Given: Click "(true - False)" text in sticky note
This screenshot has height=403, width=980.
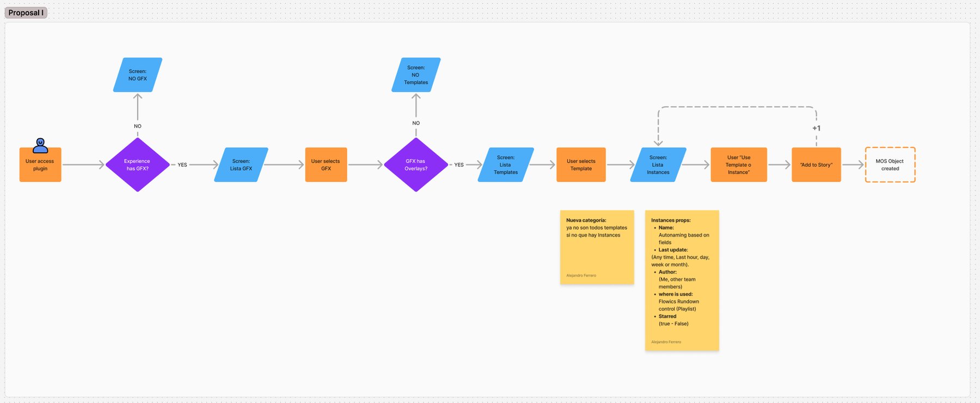Looking at the screenshot, I should click(x=673, y=324).
